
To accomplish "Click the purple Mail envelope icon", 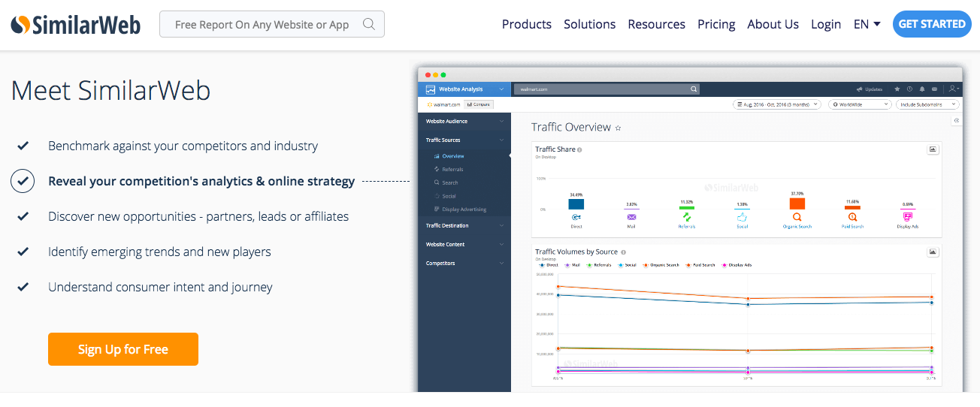I will tap(631, 217).
